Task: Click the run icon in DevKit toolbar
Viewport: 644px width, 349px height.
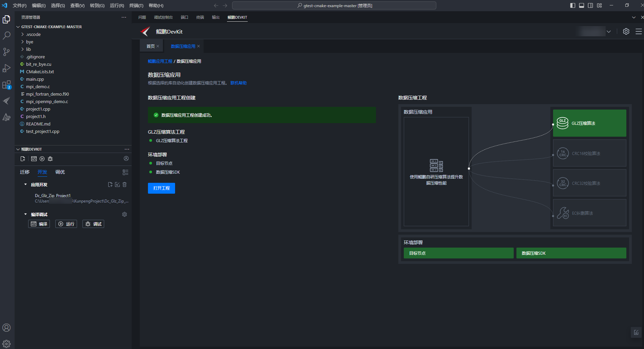Action: [42, 159]
